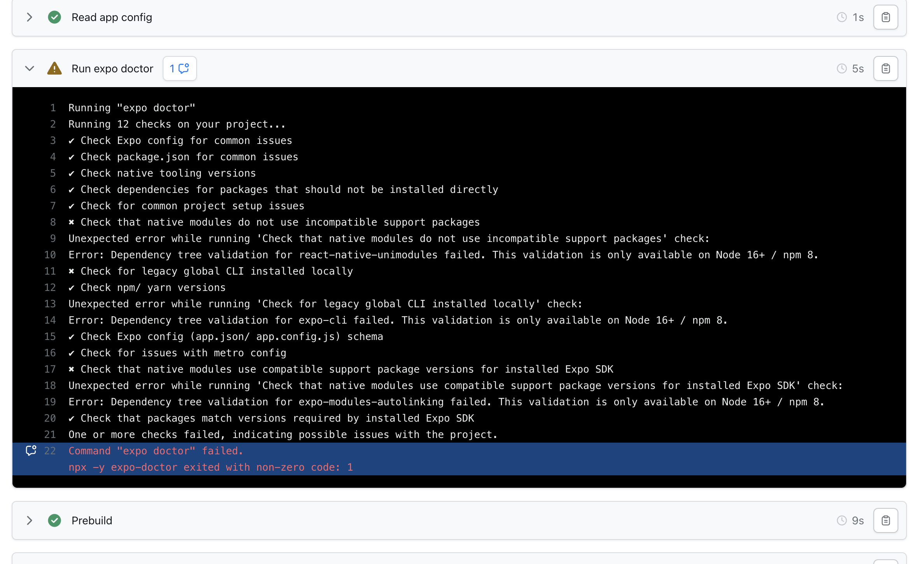Click failed line 17 about compatible support package versions
This screenshot has height=564, width=924.
tap(341, 369)
